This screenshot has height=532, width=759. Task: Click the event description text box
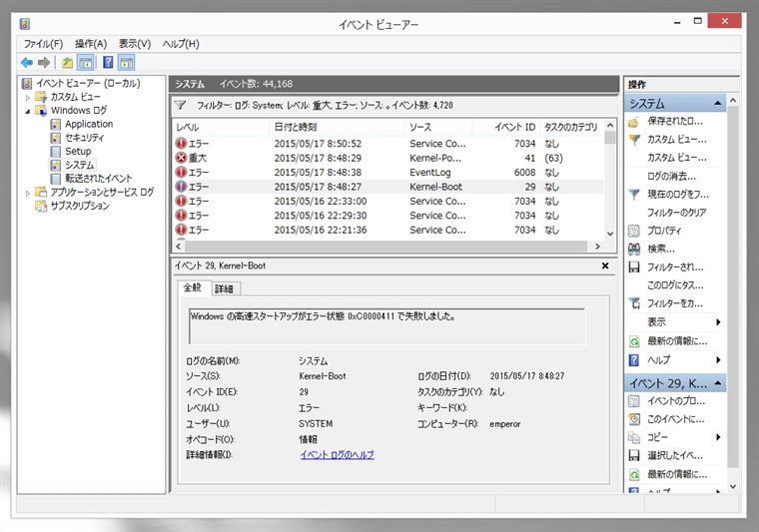point(386,326)
